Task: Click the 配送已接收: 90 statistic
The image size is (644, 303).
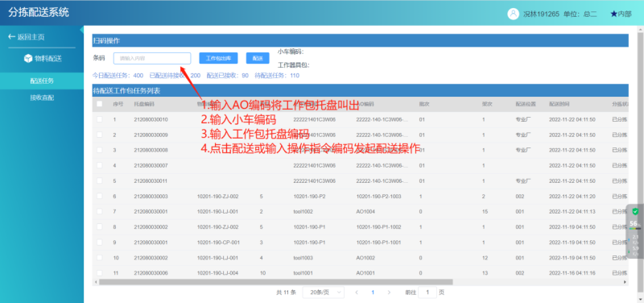Action: (227, 76)
